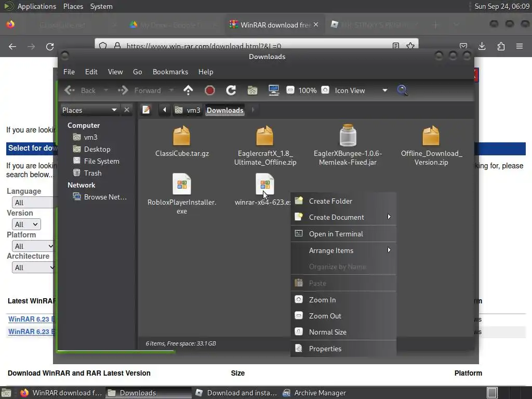
Task: Select Offline_Download_Version.zip file
Action: pos(431,136)
